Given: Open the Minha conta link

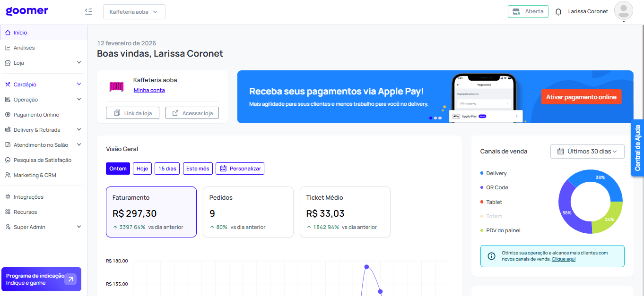Looking at the screenshot, I should (x=149, y=90).
